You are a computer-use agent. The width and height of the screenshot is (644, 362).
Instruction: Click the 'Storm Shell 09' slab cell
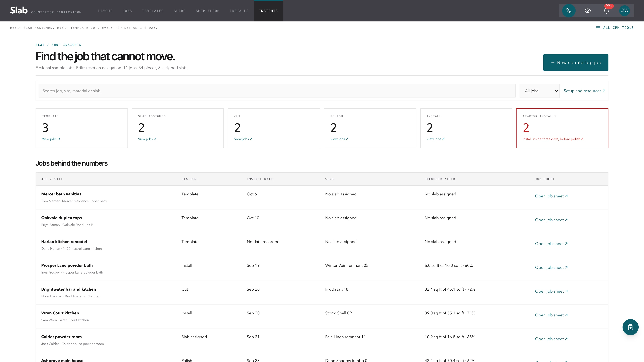[x=338, y=313]
